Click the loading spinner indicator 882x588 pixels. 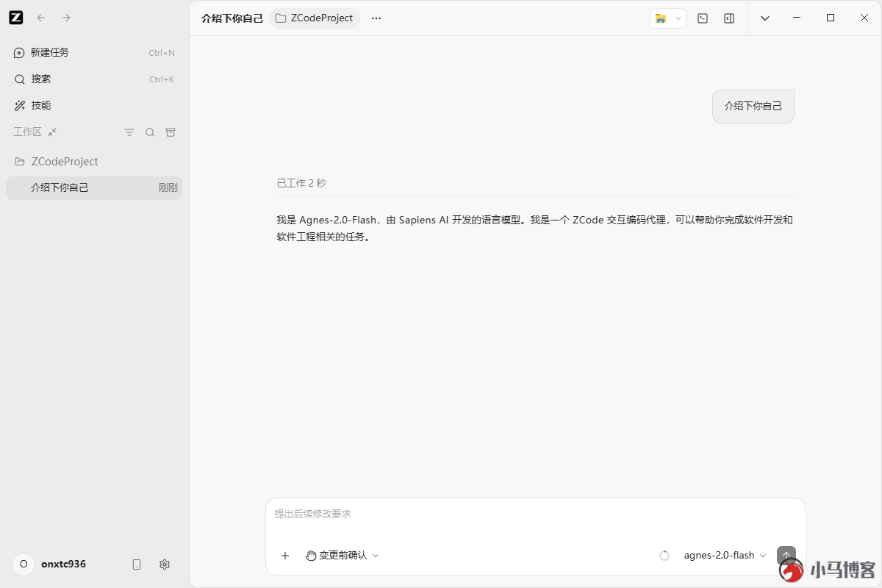click(x=664, y=556)
